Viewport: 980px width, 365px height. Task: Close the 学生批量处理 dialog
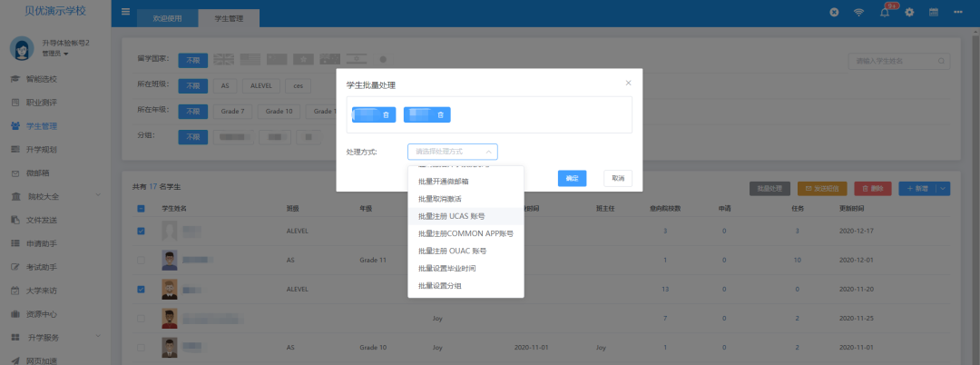[629, 83]
